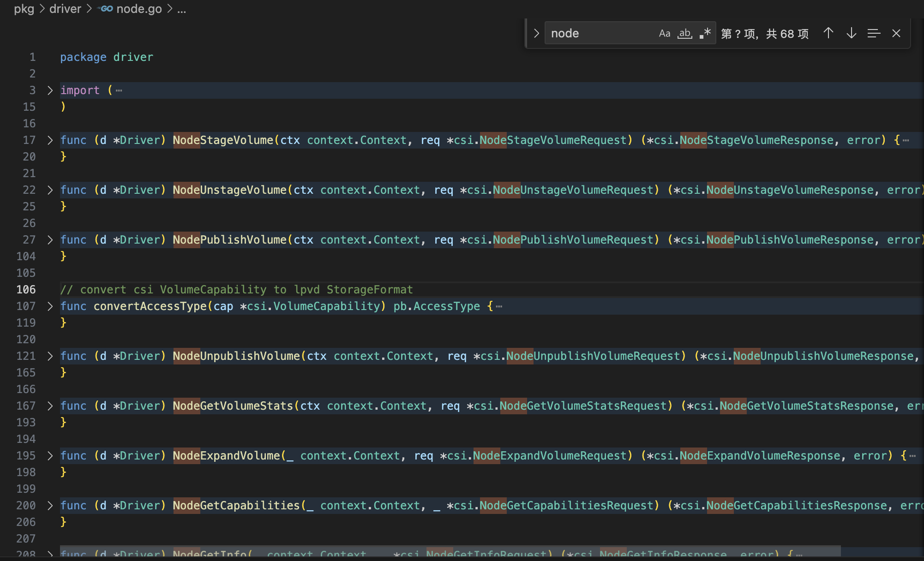Unfold NodeUnpublishVolume function at line 121
Image resolution: width=924 pixels, height=561 pixels.
50,356
